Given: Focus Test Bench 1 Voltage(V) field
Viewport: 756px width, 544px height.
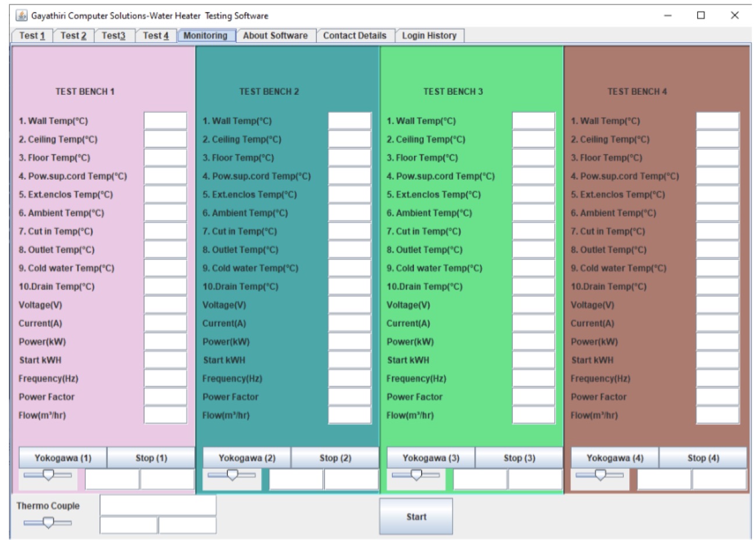Looking at the screenshot, I should (166, 305).
